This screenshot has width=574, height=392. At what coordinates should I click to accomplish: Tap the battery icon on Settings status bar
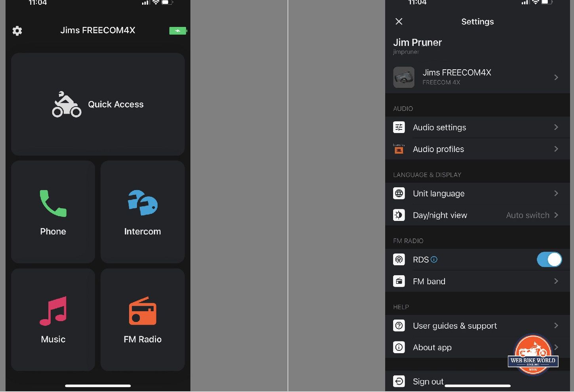tap(547, 2)
